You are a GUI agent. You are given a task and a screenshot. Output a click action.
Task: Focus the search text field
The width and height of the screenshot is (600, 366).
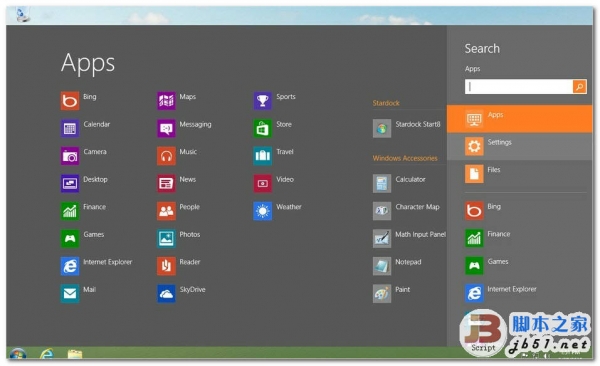(x=519, y=87)
